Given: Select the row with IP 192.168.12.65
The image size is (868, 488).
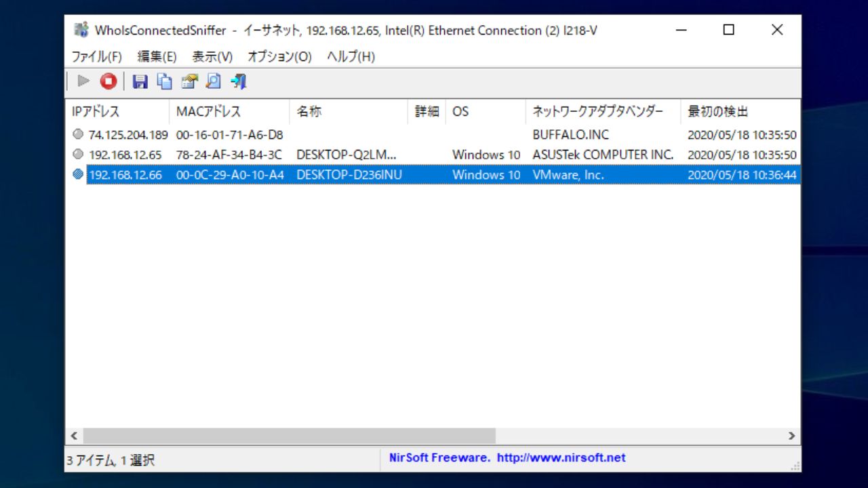Looking at the screenshot, I should (433, 155).
